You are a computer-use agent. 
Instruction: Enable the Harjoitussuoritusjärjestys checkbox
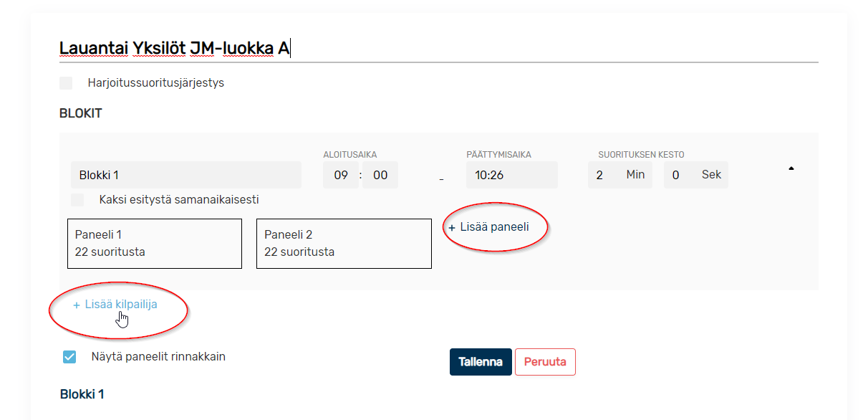(x=66, y=83)
